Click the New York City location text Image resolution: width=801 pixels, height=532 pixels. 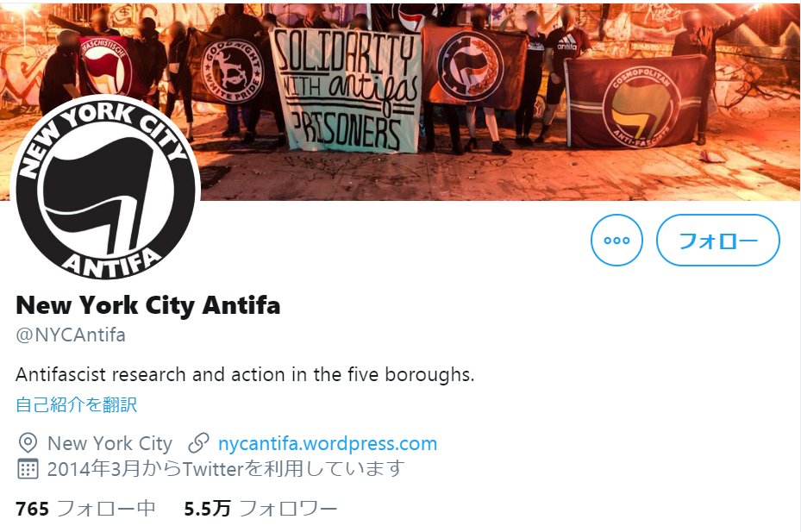click(110, 443)
